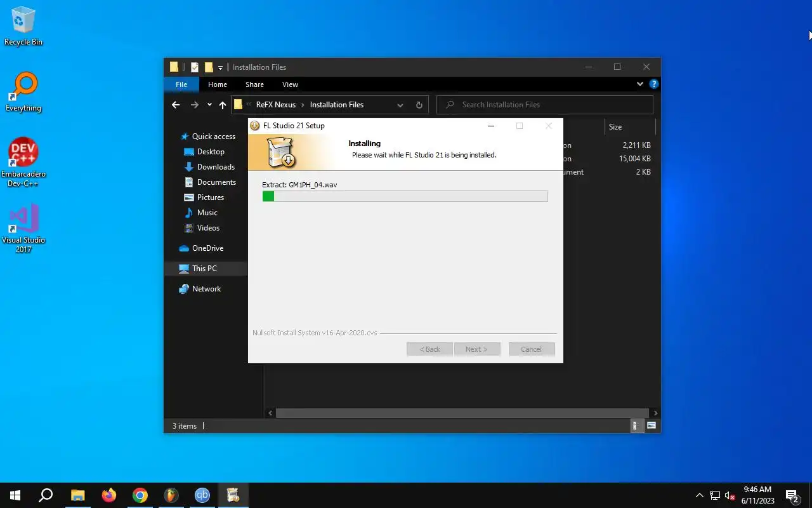
Task: Click the new folder quick access toolbar icon
Action: (208, 67)
